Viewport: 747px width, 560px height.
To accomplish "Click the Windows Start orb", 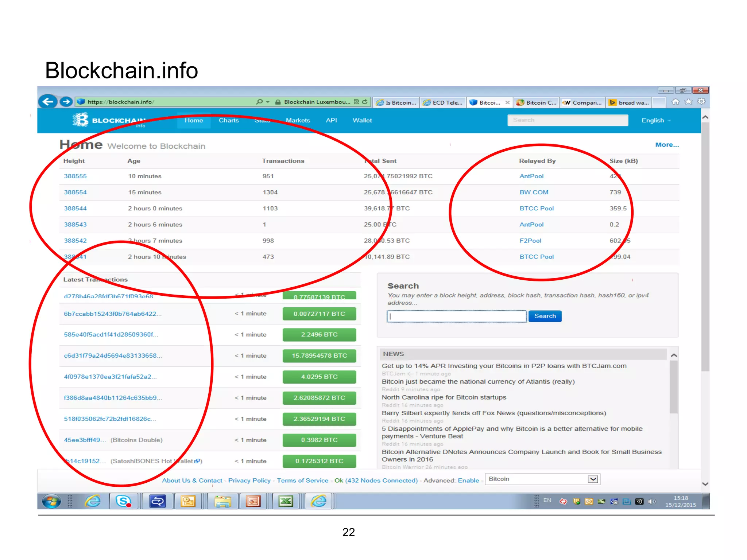I will (x=51, y=501).
